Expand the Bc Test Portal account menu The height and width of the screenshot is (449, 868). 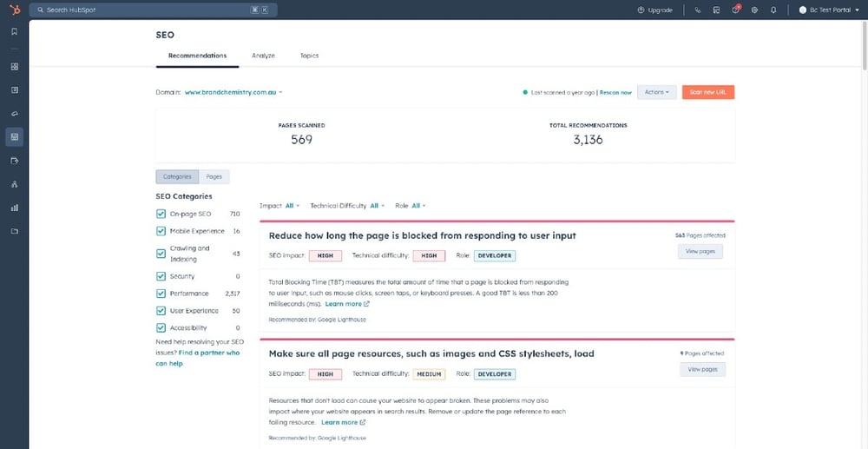pyautogui.click(x=829, y=10)
